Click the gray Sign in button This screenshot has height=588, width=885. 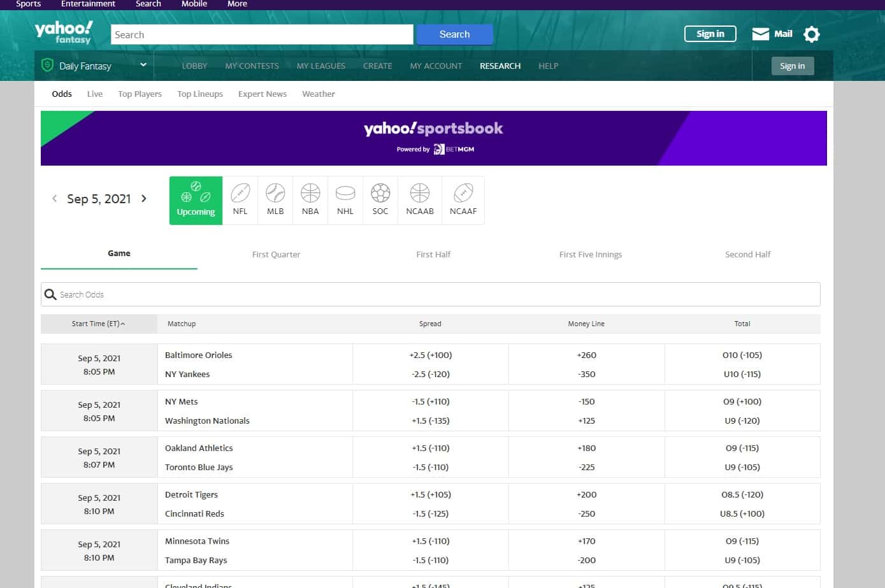click(x=793, y=66)
